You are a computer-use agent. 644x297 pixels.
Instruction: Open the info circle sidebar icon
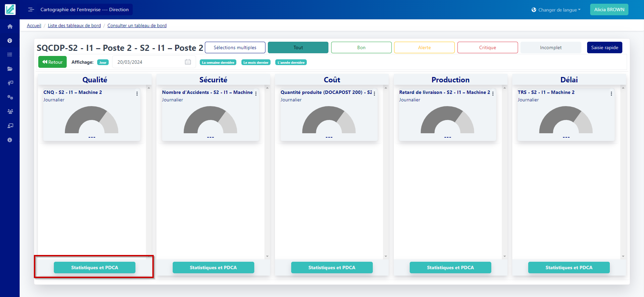click(10, 140)
